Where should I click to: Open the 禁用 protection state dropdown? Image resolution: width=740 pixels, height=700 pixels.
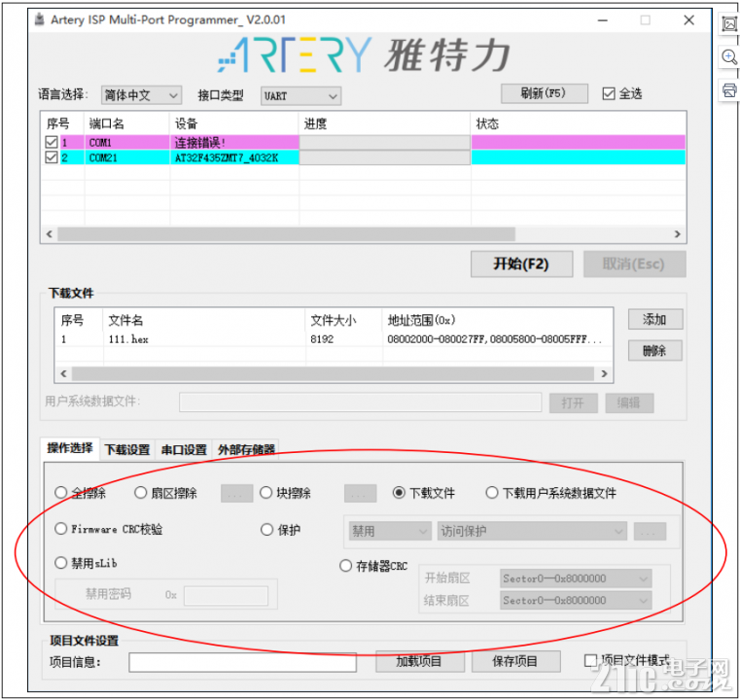tap(390, 531)
